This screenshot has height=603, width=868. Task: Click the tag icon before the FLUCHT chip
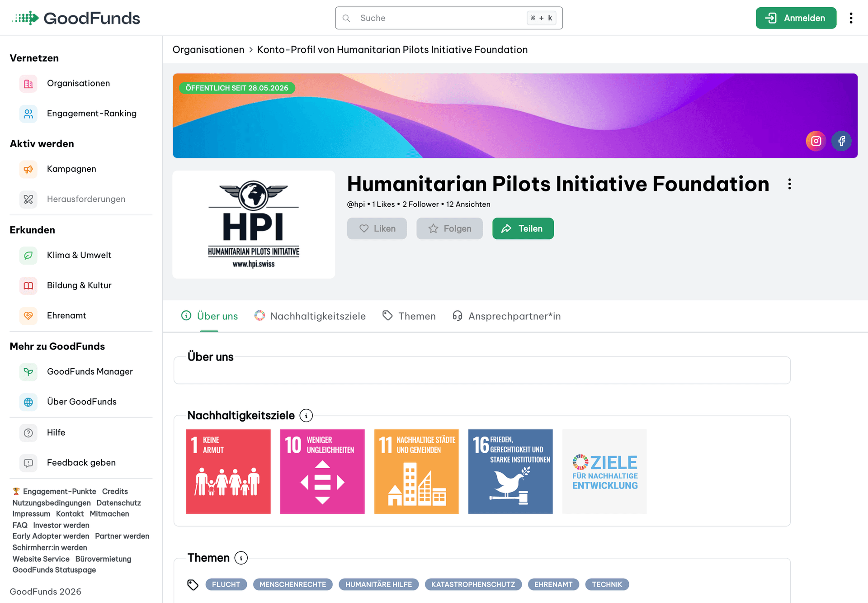[193, 585]
